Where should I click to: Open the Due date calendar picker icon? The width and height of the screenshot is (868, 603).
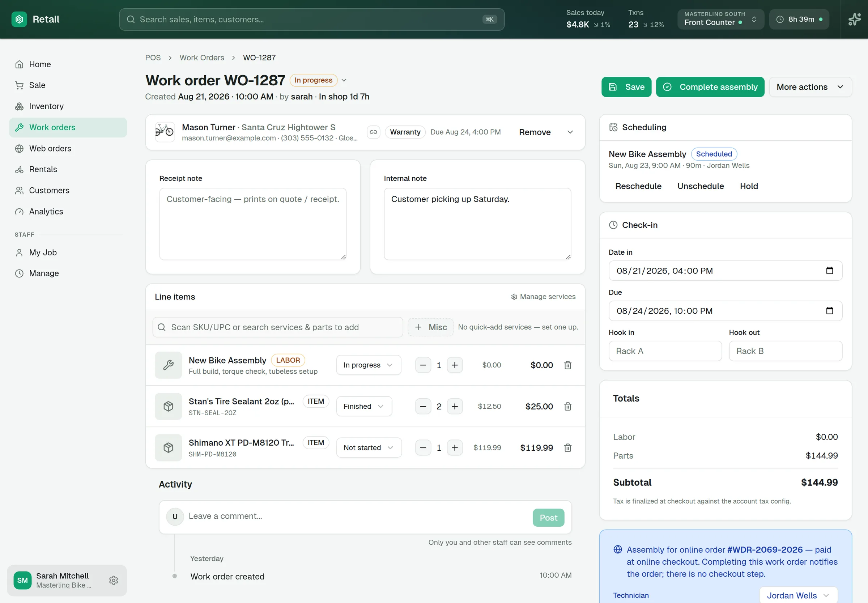pos(829,311)
